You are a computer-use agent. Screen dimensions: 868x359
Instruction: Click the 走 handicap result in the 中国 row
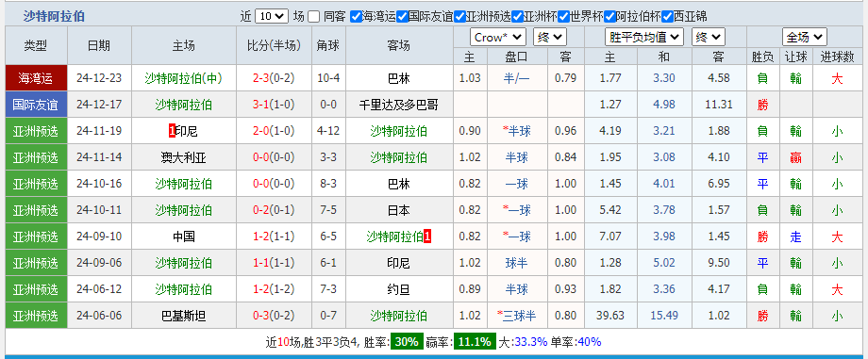795,237
